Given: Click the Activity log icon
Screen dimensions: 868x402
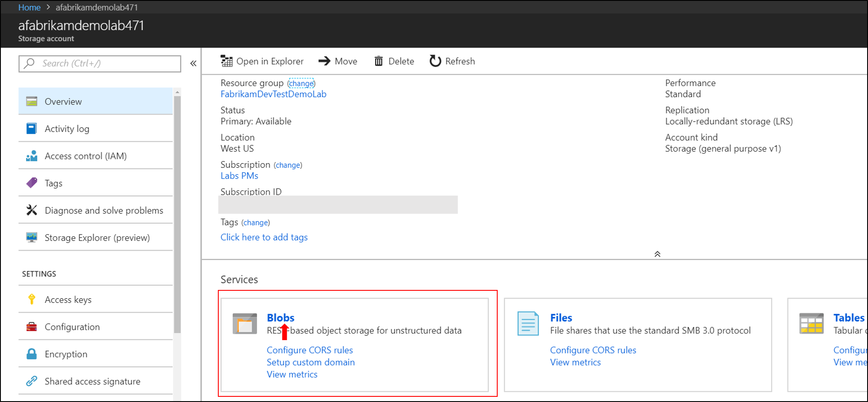Looking at the screenshot, I should pyautogui.click(x=32, y=129).
